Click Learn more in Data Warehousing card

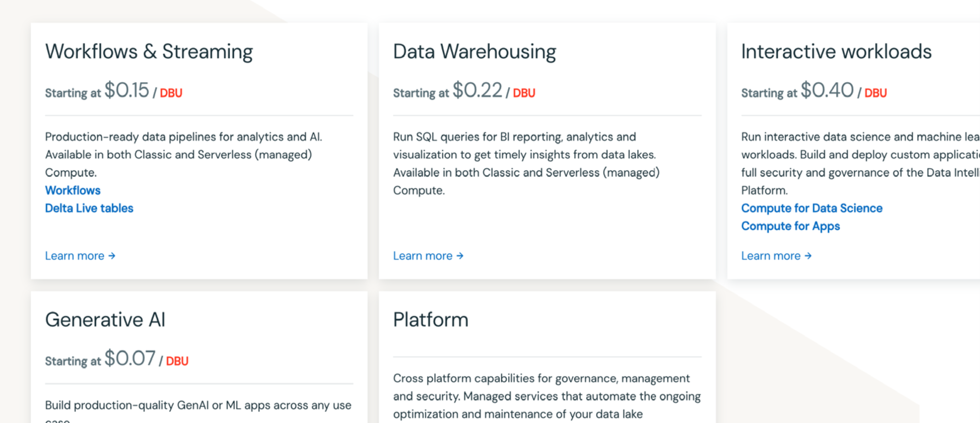tap(428, 256)
